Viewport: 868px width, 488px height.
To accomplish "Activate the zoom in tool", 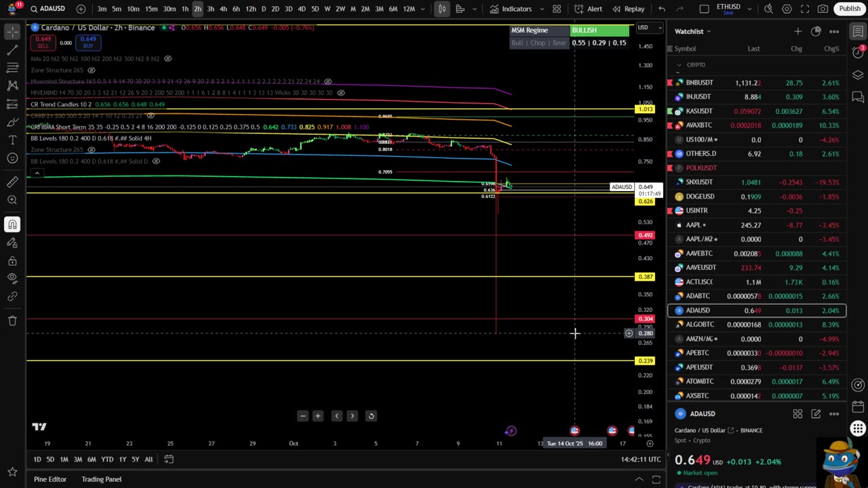I will (x=12, y=200).
